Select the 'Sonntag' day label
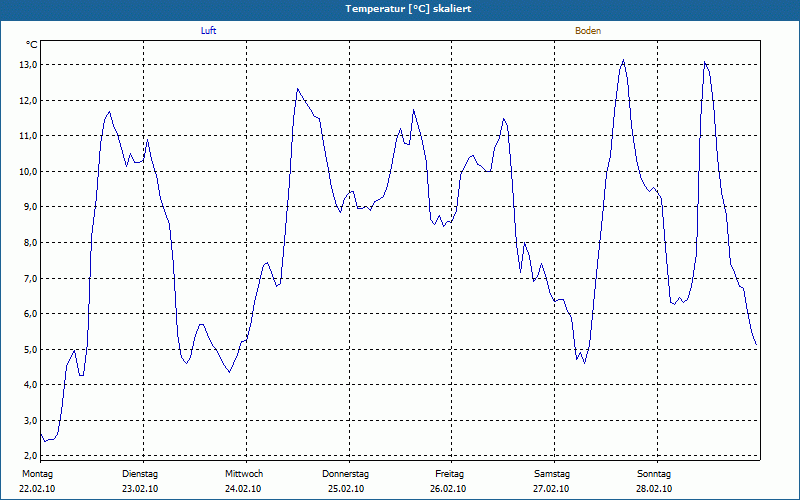The height and width of the screenshot is (500, 800). click(654, 474)
